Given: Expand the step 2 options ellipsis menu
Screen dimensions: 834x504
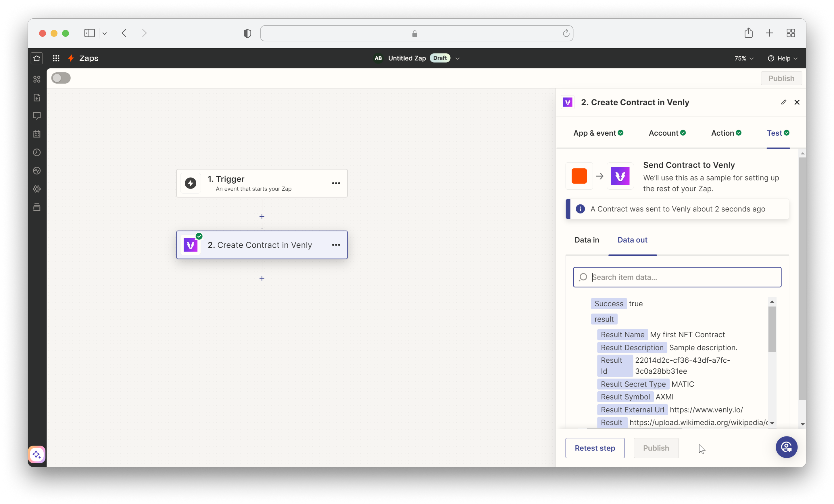Looking at the screenshot, I should click(336, 245).
